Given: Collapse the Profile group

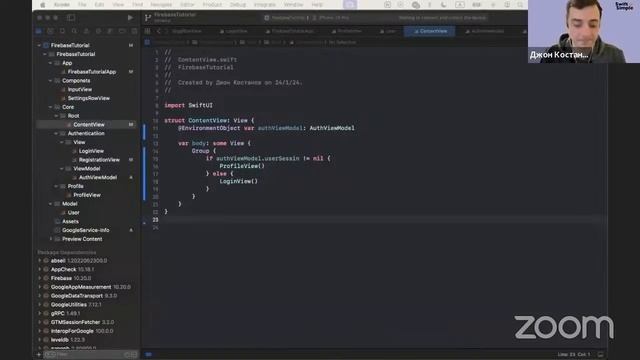Looking at the screenshot, I should [56, 186].
